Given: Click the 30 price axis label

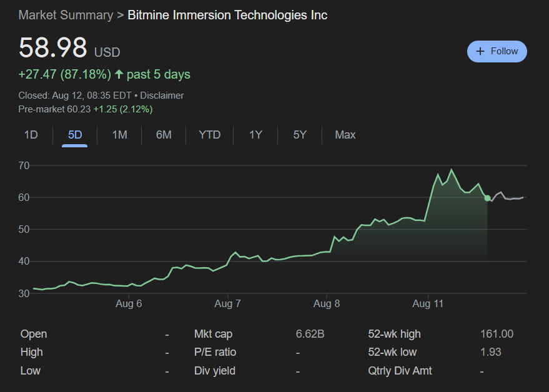Looking at the screenshot, I should 24,293.
